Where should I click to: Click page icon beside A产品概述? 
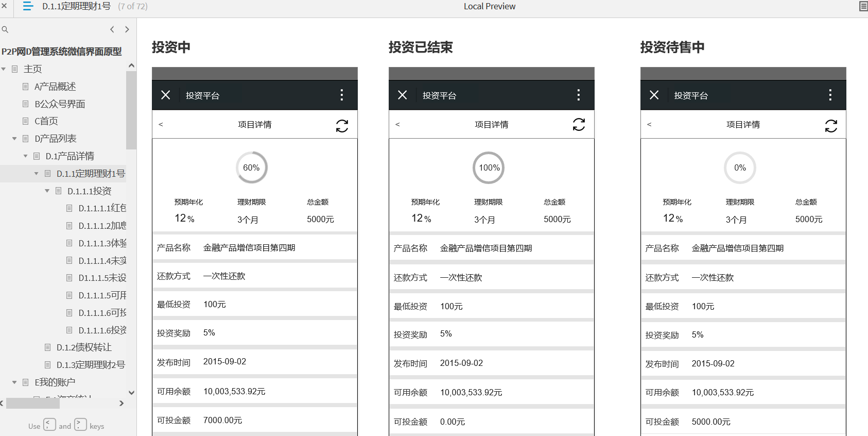pyautogui.click(x=26, y=87)
